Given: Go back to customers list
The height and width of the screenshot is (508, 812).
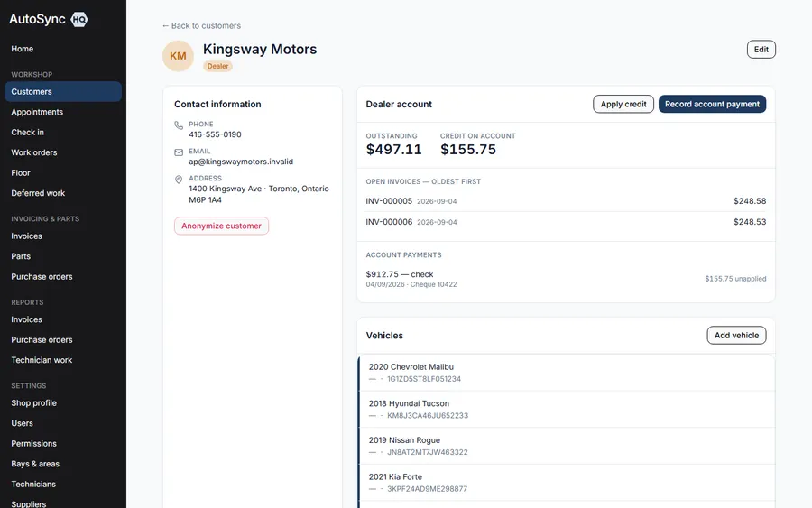Looking at the screenshot, I should coord(201,25).
